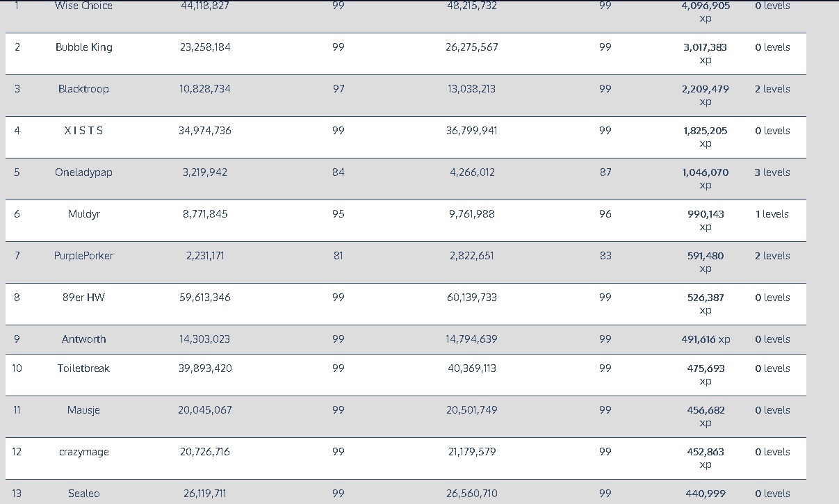Select the Mausje player name
839x504 pixels.
[x=83, y=410]
